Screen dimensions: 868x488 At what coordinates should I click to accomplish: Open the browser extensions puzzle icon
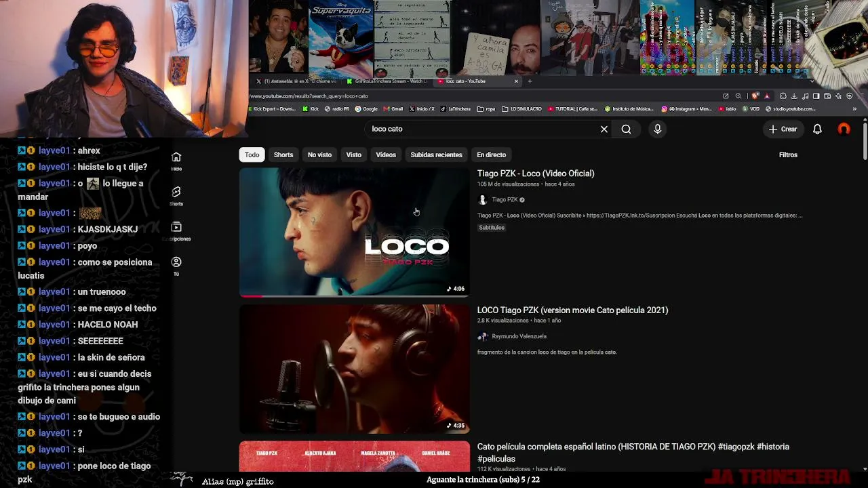coord(783,96)
